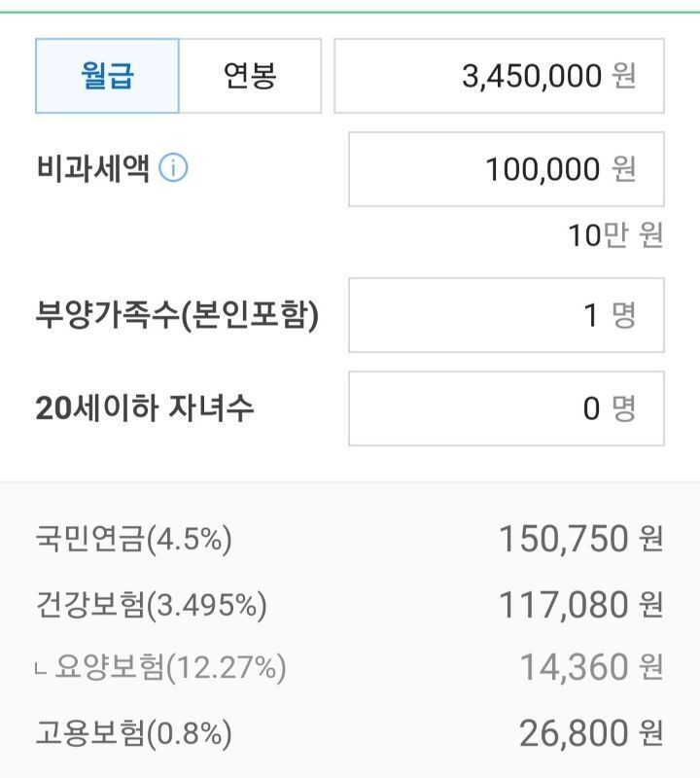The width and height of the screenshot is (700, 778).
Task: Focus the 20세이하 자녀수 input field
Action: tap(506, 408)
